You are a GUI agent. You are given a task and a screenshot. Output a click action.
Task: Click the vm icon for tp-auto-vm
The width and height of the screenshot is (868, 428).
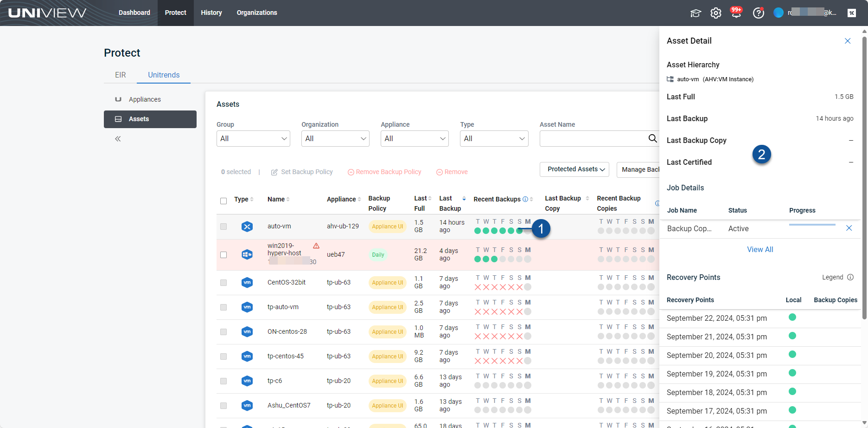(x=247, y=307)
